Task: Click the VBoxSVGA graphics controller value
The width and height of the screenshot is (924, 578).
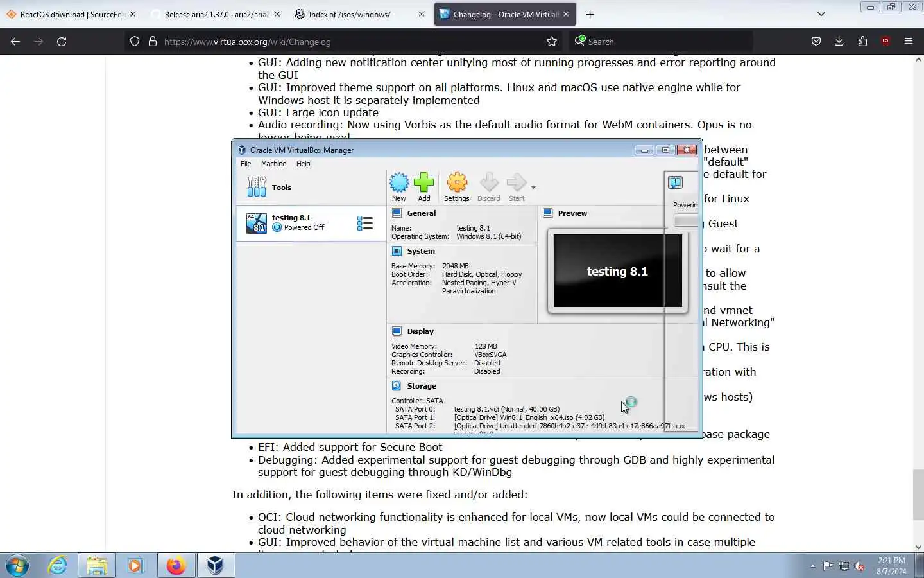Action: (490, 355)
